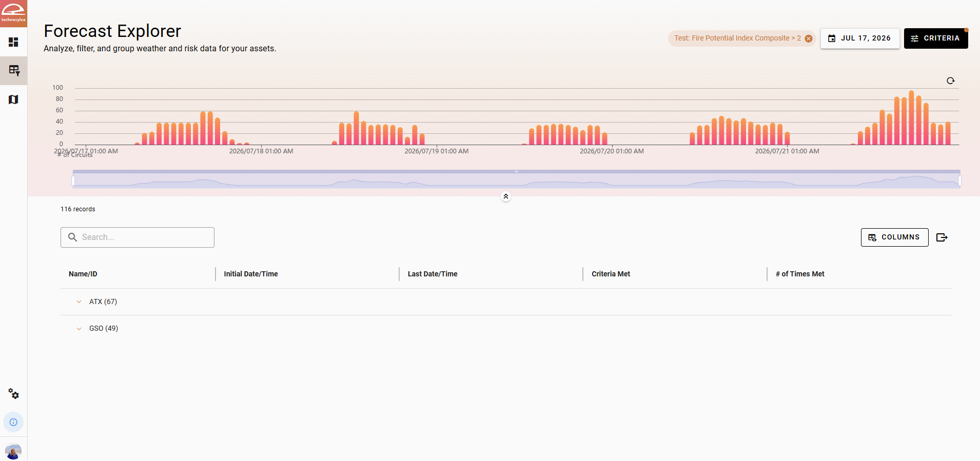Open the JUL 17, 2026 date picker
The image size is (980, 461).
[x=860, y=38]
